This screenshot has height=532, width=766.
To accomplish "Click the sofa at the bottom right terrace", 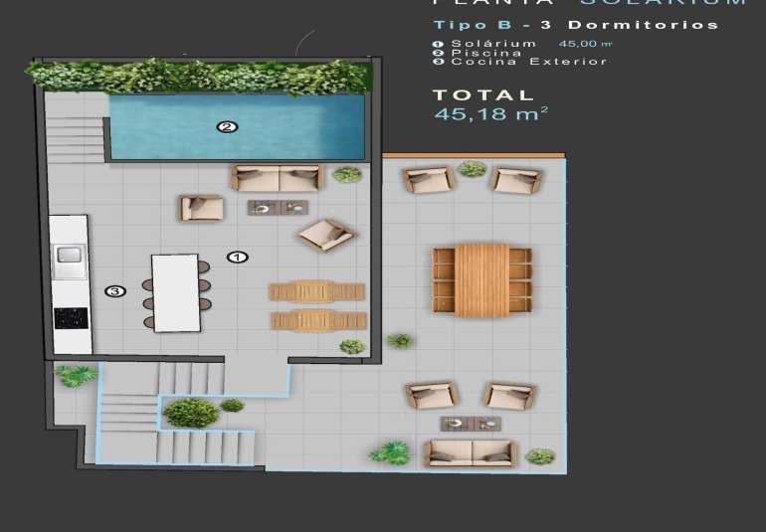I will [x=470, y=453].
